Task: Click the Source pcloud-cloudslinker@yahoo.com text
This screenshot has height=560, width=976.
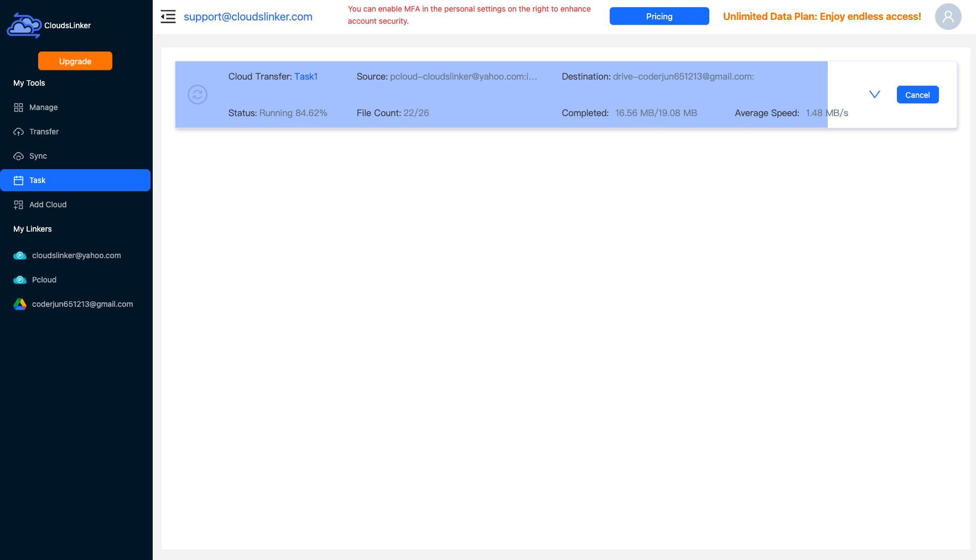Action: (447, 76)
